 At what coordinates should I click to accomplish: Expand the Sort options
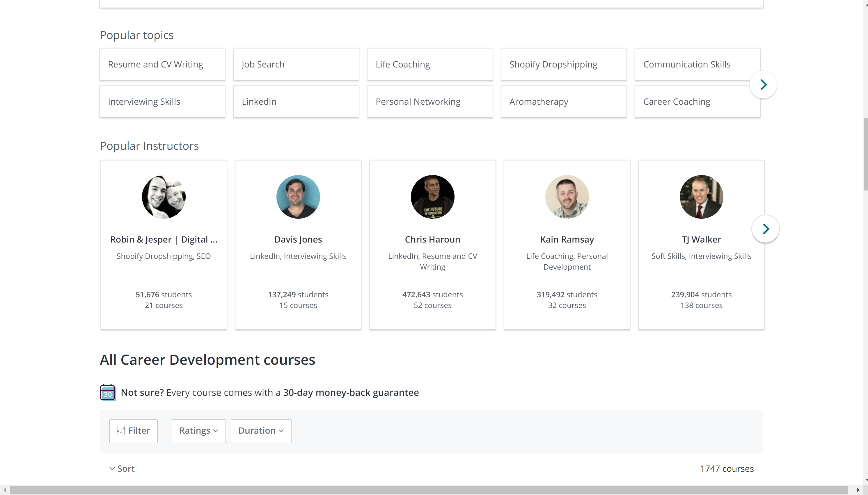coord(122,468)
